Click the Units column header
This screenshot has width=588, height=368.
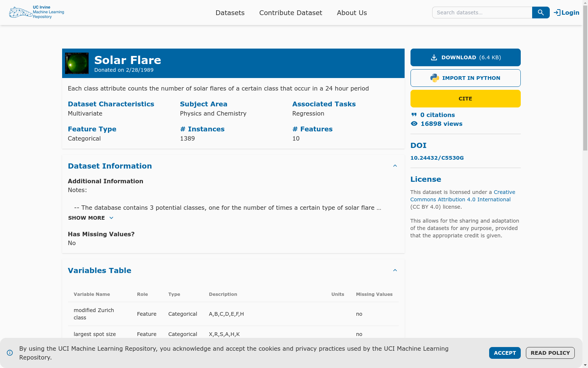pos(338,294)
